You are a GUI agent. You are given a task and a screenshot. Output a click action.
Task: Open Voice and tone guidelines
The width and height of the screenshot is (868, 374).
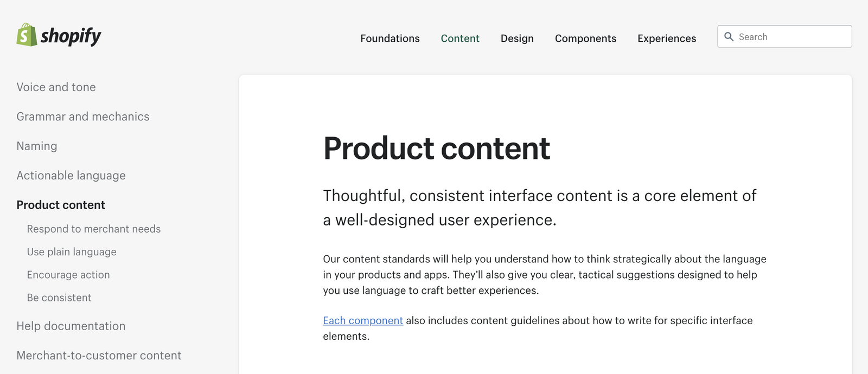pos(56,87)
